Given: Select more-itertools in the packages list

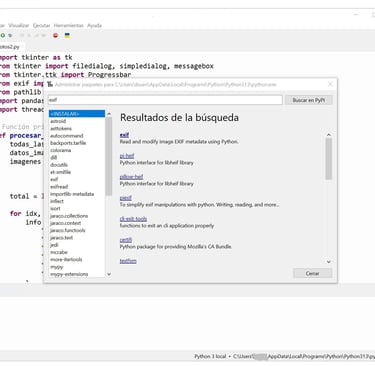Looking at the screenshot, I should pyautogui.click(x=66, y=260).
